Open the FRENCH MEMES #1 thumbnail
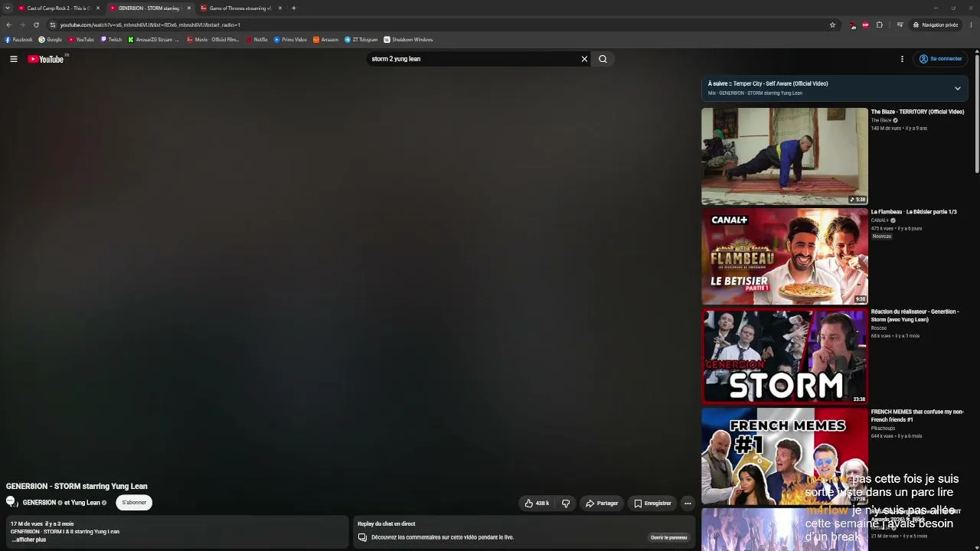The width and height of the screenshot is (980, 551). click(784, 456)
